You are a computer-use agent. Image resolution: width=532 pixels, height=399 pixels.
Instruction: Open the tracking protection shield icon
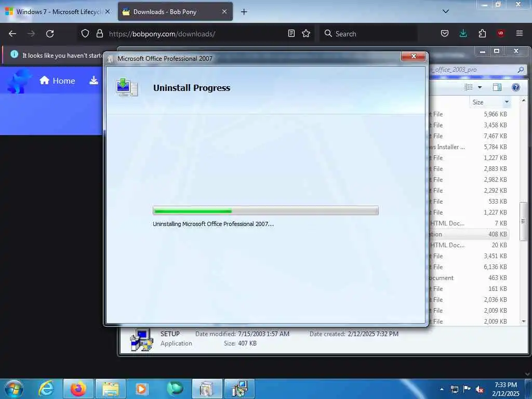tap(85, 34)
